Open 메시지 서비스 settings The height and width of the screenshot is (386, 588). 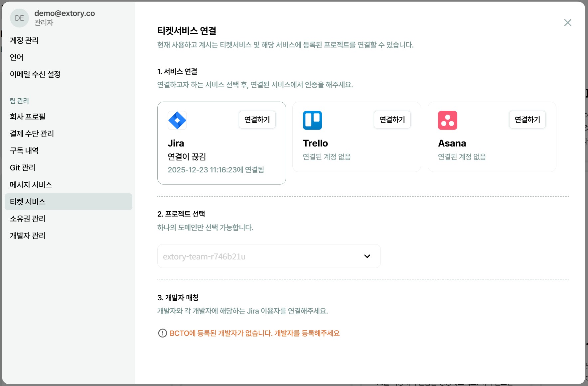click(31, 185)
